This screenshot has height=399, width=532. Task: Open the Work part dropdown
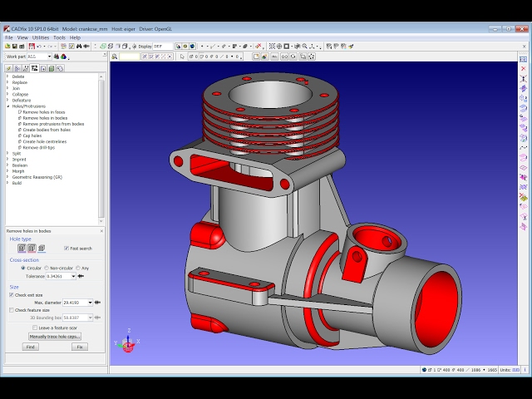point(48,57)
